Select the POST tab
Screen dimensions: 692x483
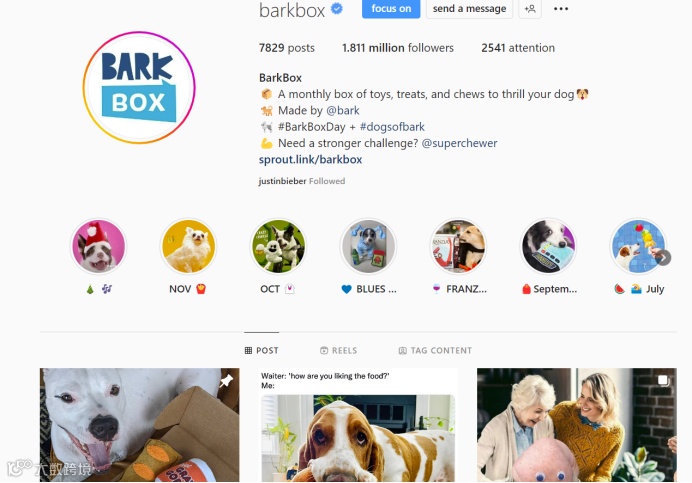tap(261, 351)
